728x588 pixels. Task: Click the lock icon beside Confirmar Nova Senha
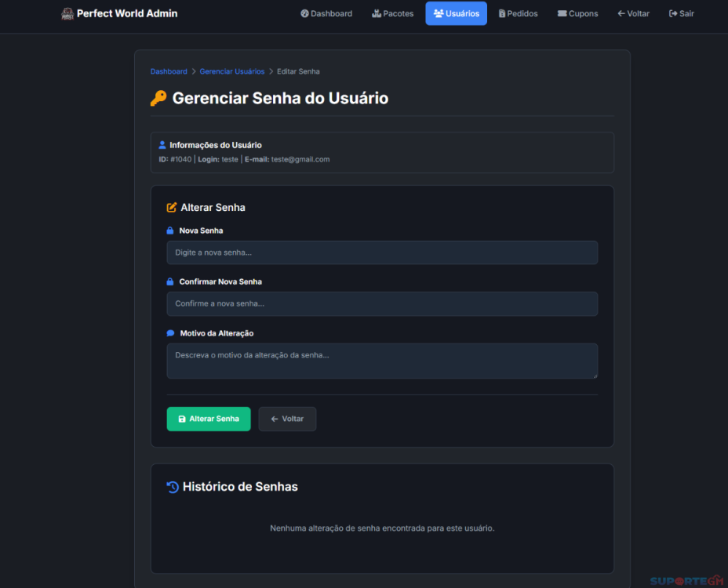pyautogui.click(x=170, y=281)
